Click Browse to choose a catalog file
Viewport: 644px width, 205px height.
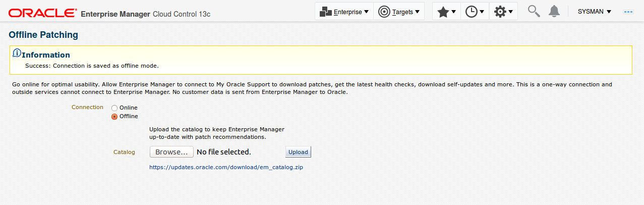[171, 152]
